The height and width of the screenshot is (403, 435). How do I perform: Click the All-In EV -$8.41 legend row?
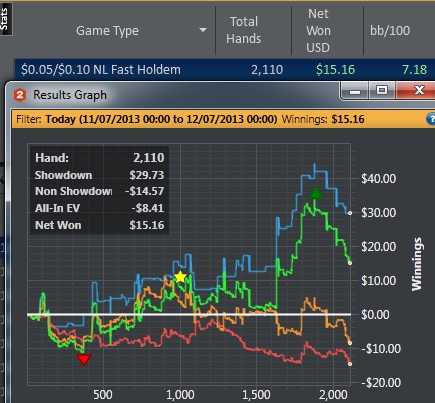pos(99,208)
